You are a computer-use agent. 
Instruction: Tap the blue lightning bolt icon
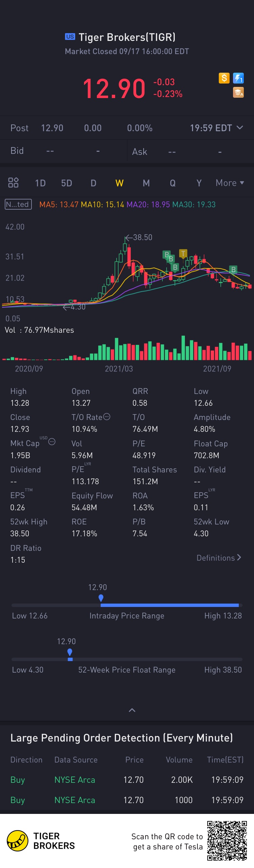click(x=238, y=78)
